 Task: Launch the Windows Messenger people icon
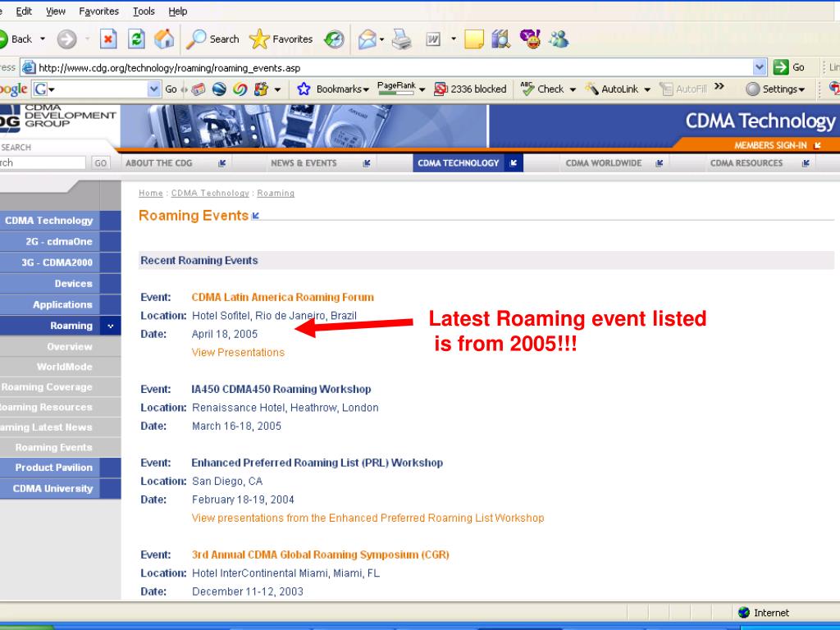(x=559, y=39)
